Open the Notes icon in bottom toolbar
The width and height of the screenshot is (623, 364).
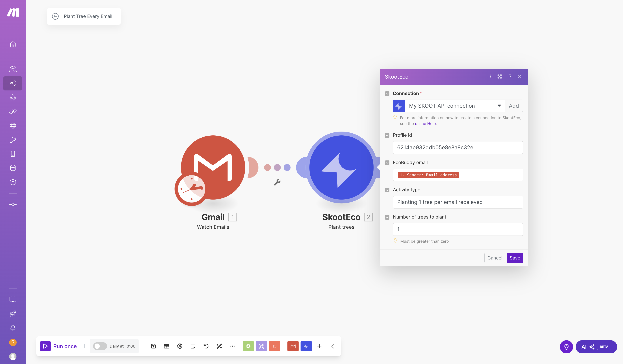193,346
